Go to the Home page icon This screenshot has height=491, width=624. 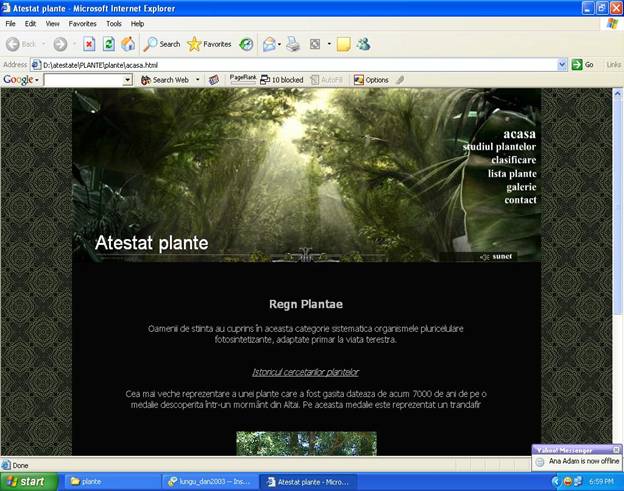pos(127,44)
